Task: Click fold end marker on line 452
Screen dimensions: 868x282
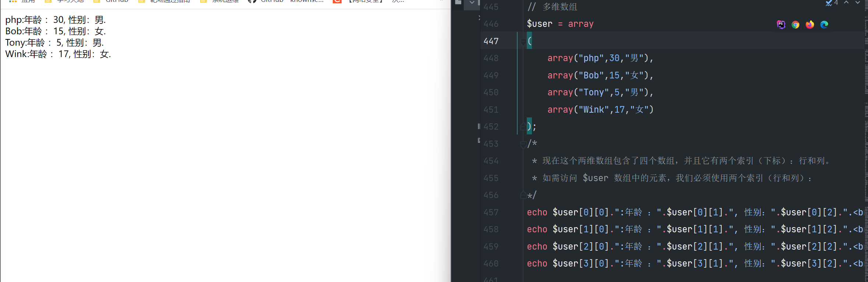Action: [x=523, y=127]
